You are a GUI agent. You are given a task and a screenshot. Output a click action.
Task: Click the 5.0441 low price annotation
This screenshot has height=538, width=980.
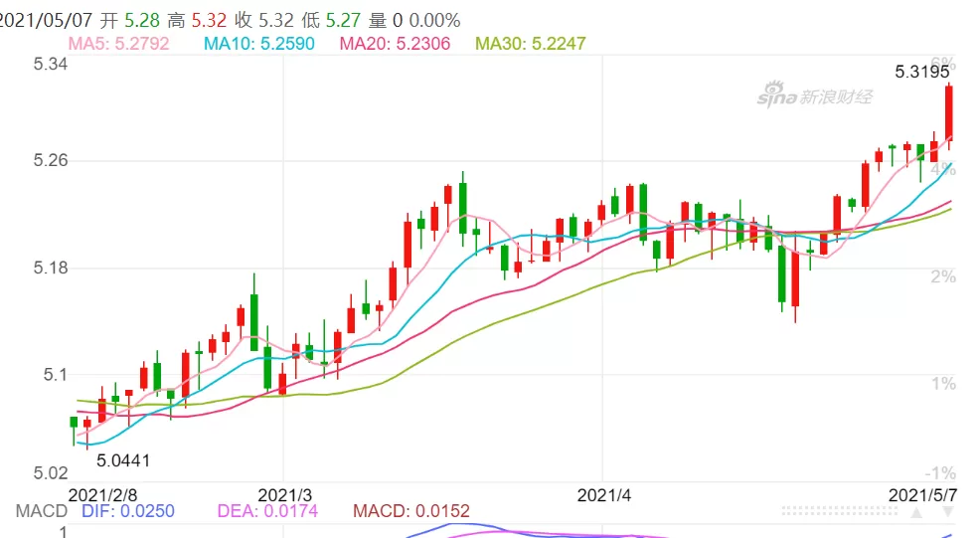[123, 461]
